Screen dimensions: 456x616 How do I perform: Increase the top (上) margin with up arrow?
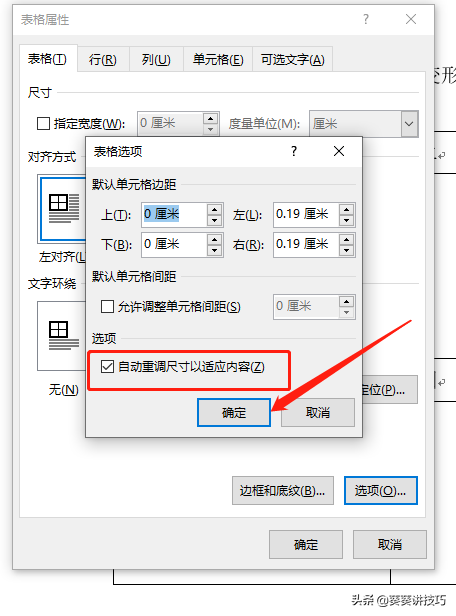(214, 210)
